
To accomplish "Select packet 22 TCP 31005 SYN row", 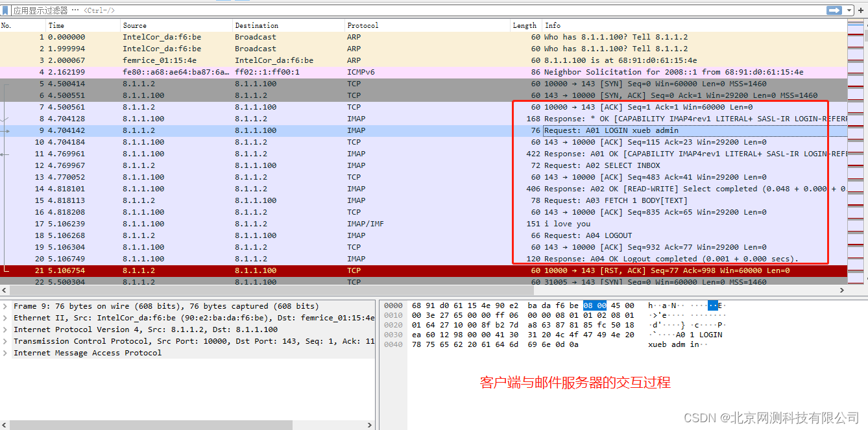I will [424, 281].
